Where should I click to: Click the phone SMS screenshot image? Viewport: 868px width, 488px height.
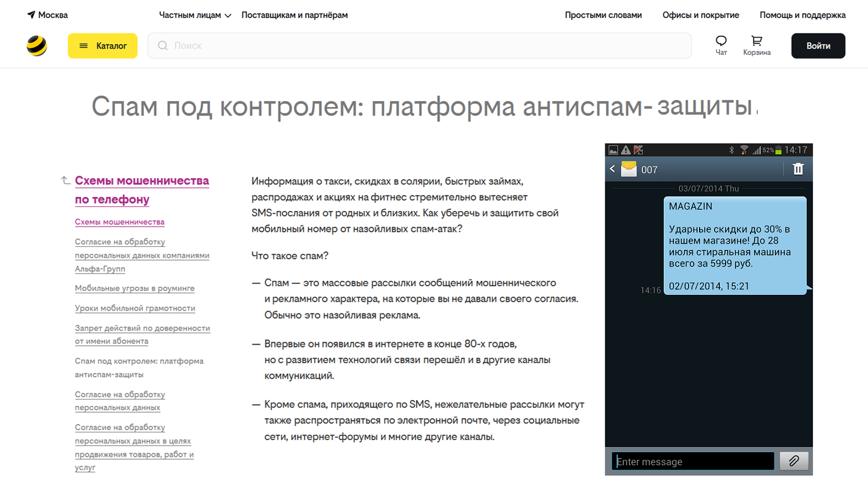[x=709, y=309]
